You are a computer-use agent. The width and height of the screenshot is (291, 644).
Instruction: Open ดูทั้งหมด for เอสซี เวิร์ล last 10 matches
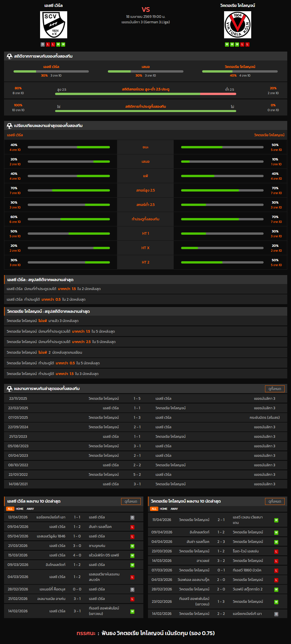[131, 501]
